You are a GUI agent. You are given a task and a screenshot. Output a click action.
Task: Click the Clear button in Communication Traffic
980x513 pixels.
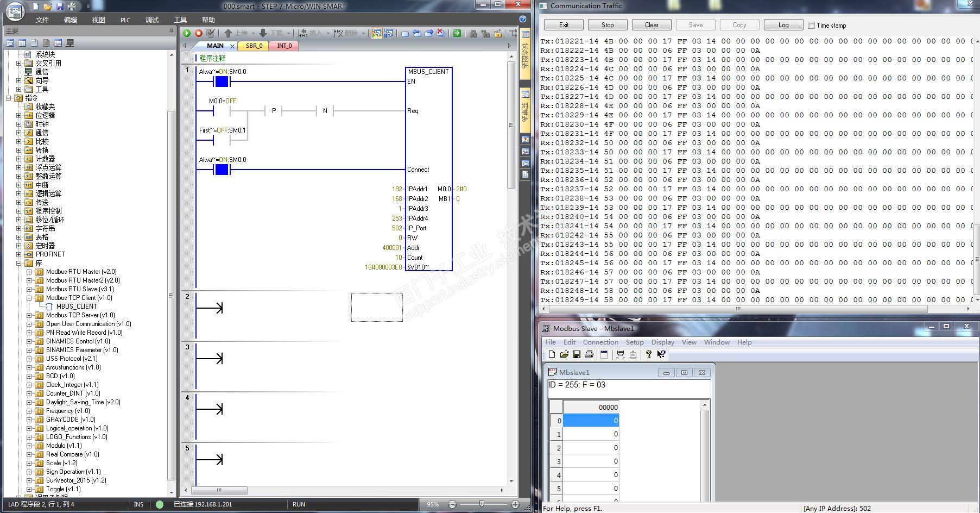pyautogui.click(x=652, y=25)
